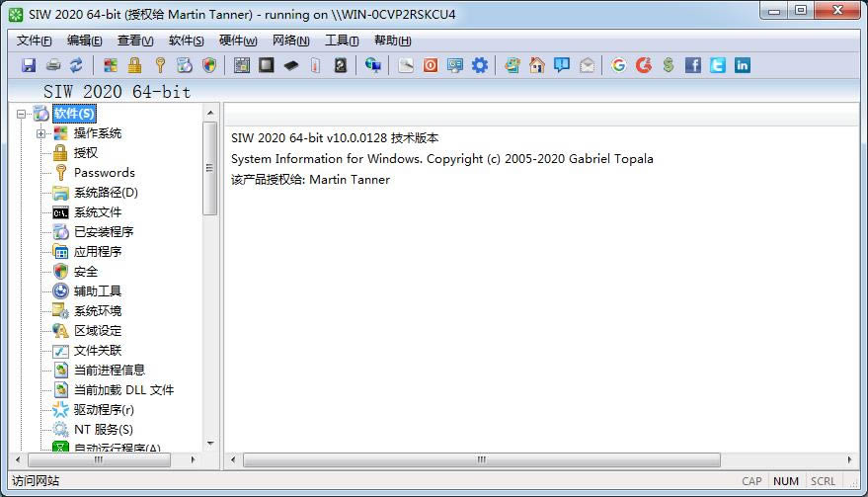Viewport: 868px width, 497px height.
Task: Select 文件关联 in the tree
Action: [x=98, y=351]
